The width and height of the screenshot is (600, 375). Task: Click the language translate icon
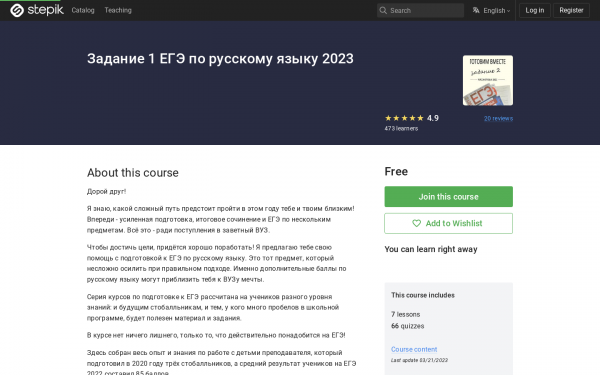[476, 10]
